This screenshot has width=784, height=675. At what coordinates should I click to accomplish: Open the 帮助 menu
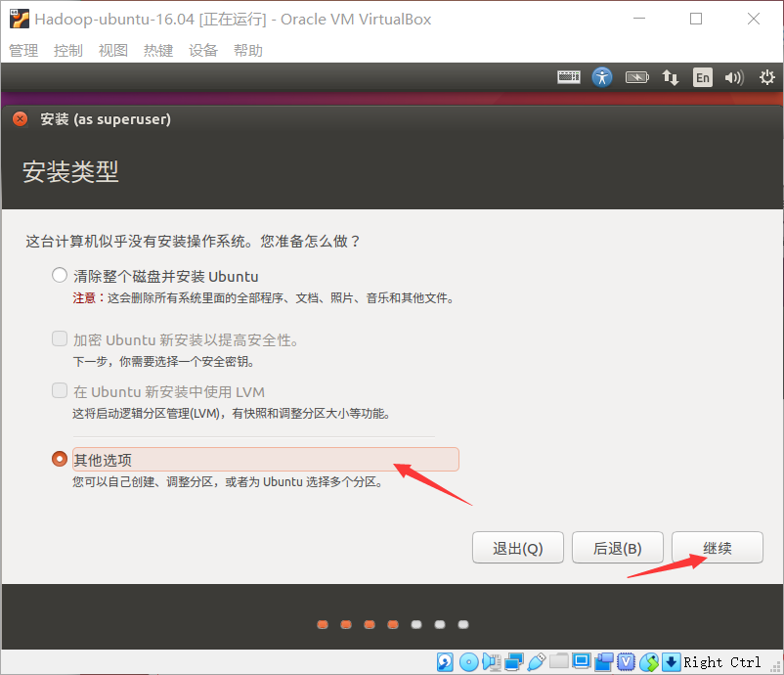coord(248,51)
